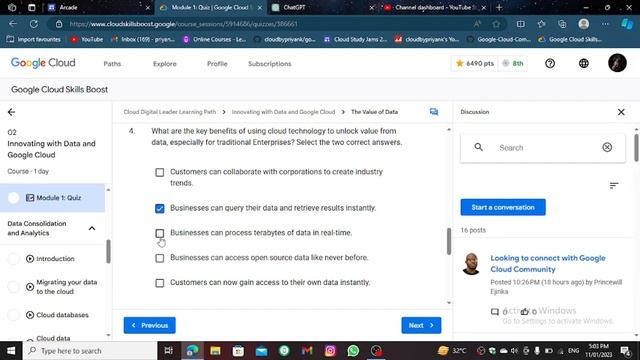This screenshot has height=360, width=640.
Task: Open 'Looking to connect with Google Cloud Community' post
Action: pyautogui.click(x=548, y=264)
